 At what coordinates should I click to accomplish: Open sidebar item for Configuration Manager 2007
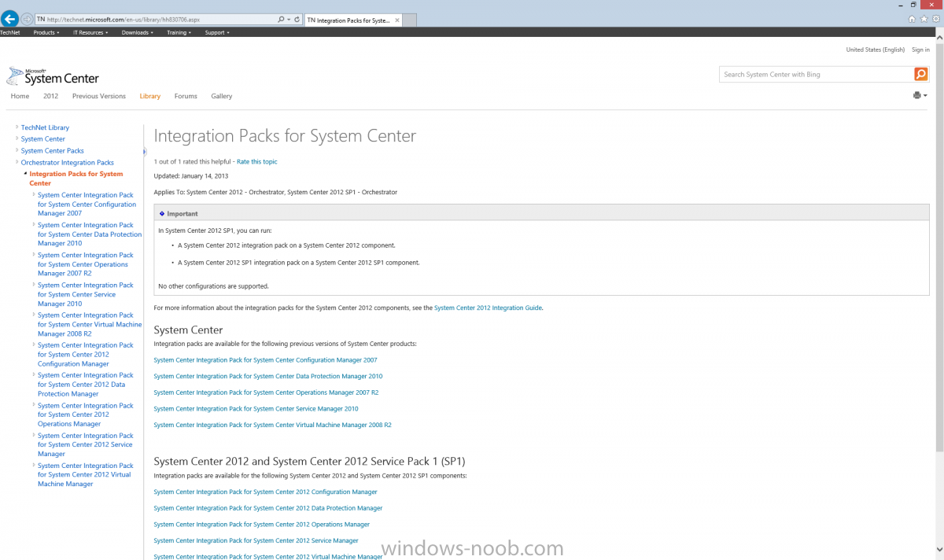(x=87, y=204)
